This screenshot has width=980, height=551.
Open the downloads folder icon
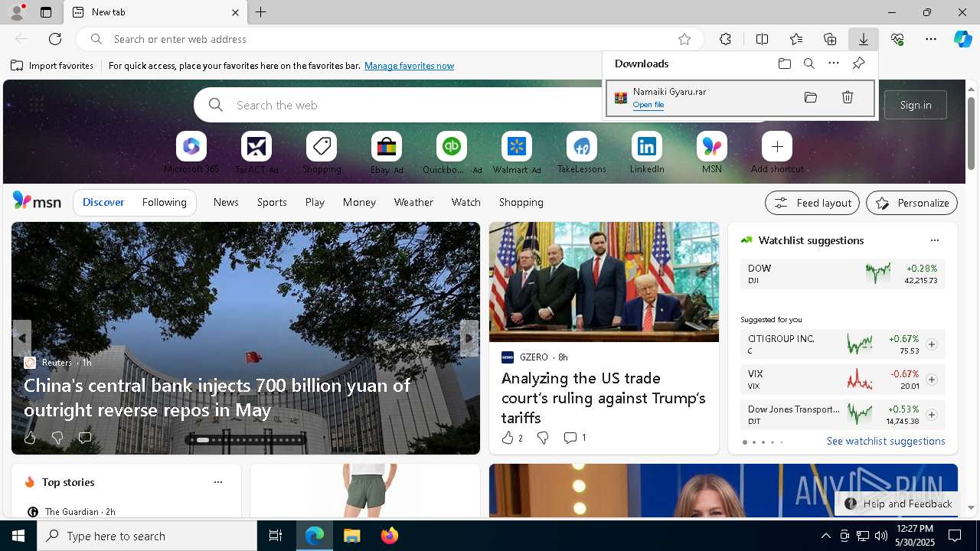point(784,64)
